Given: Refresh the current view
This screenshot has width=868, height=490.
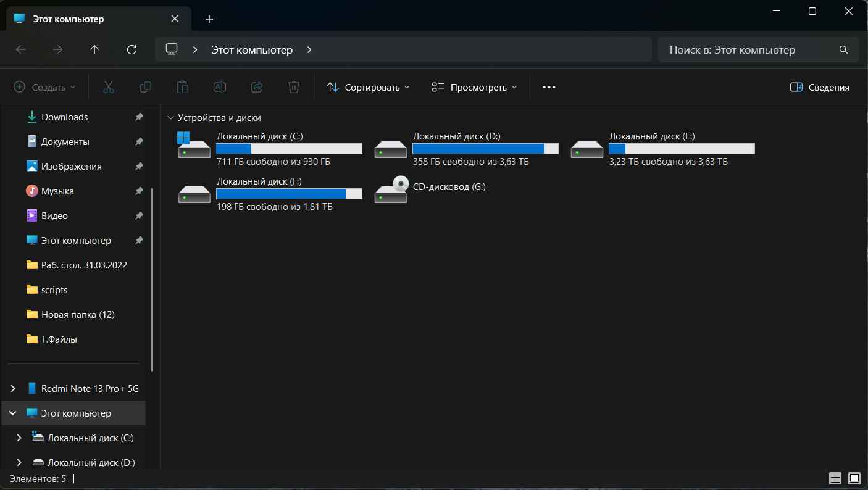Looking at the screenshot, I should (x=131, y=50).
